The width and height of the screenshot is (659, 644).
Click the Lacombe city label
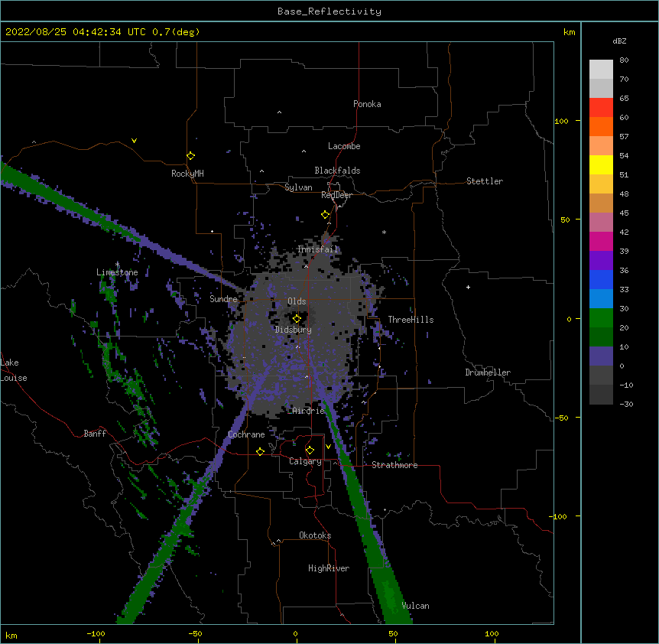point(344,146)
